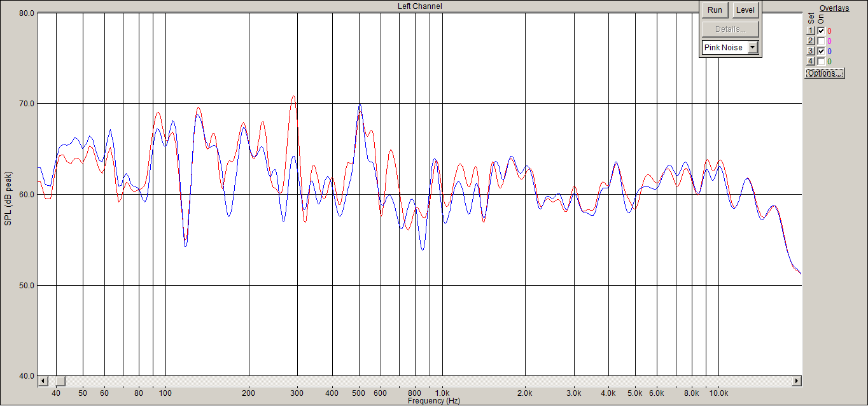Click the 2.0k frequency axis label
Viewport: 868px width, 406px height.
tap(526, 393)
